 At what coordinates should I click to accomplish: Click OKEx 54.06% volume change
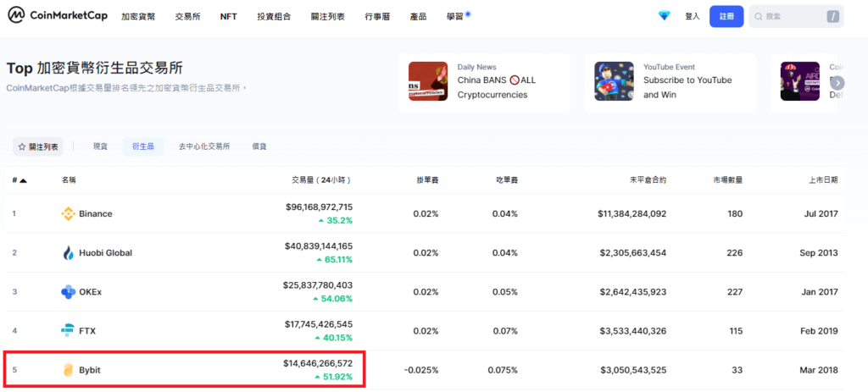coord(332,299)
